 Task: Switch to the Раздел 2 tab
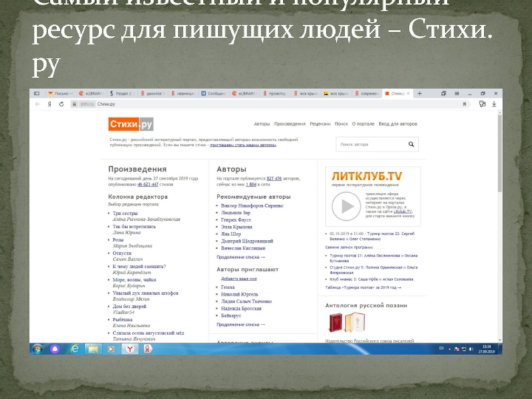click(x=121, y=93)
